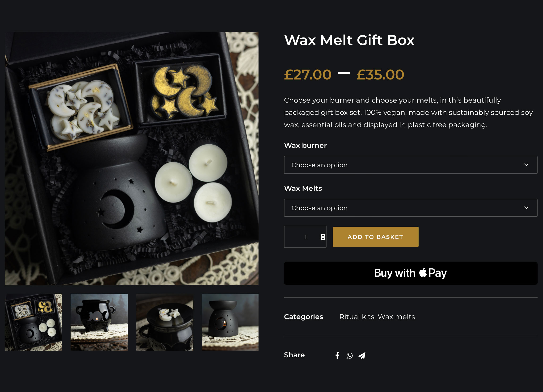Increase quantity with stepper arrows

click(323, 235)
